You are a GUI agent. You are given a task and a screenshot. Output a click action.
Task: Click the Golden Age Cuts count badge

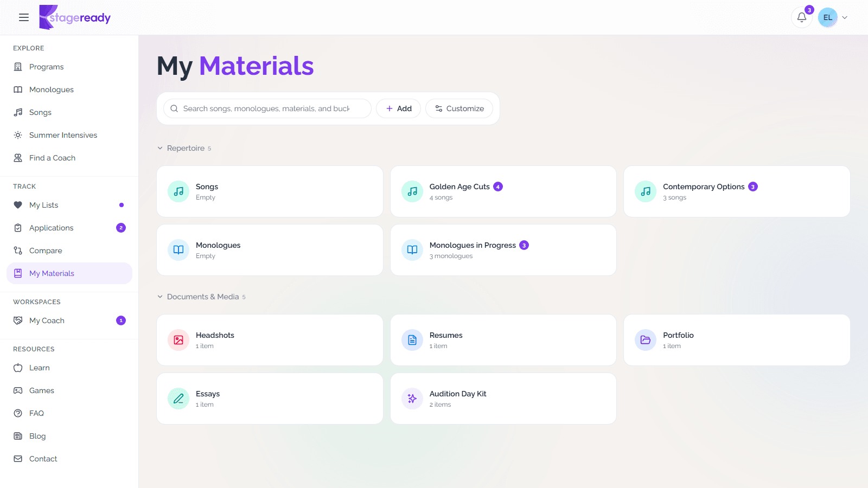[498, 187]
